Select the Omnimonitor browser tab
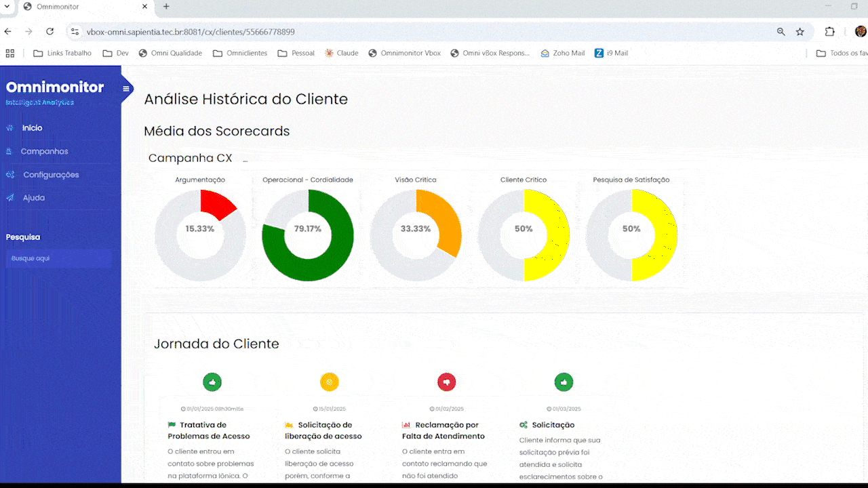This screenshot has height=488, width=868. [85, 7]
